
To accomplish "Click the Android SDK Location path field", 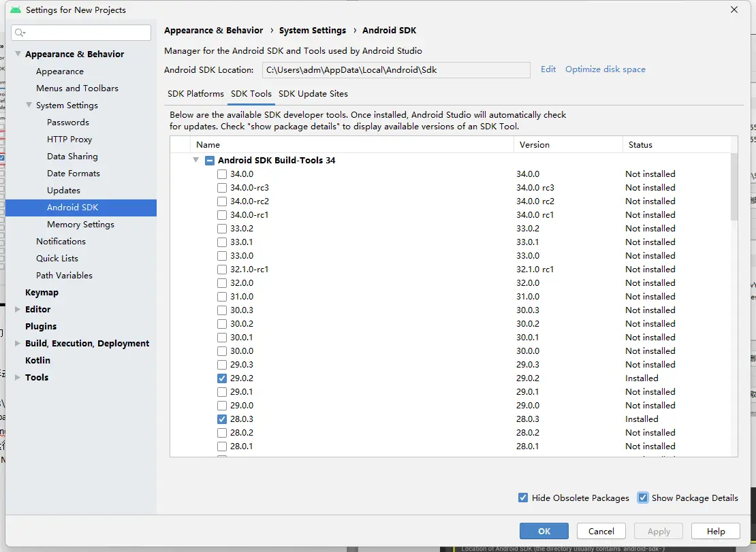I will (396, 70).
